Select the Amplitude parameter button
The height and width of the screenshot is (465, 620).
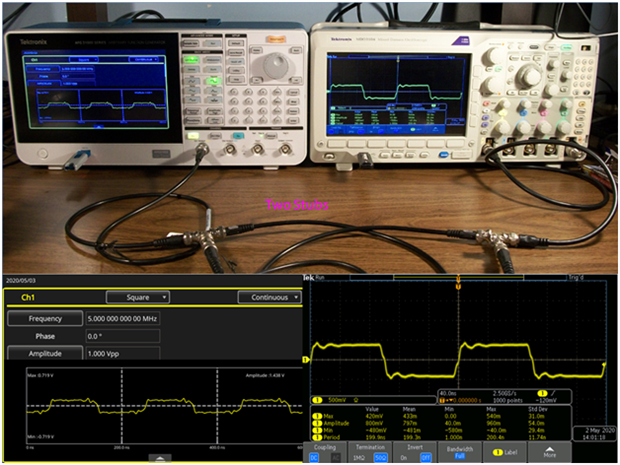pyautogui.click(x=45, y=353)
